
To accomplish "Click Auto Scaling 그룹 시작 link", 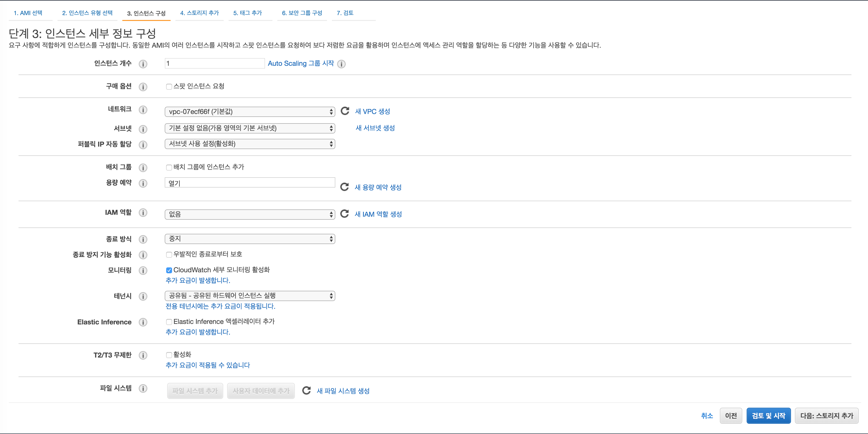I will pyautogui.click(x=301, y=63).
